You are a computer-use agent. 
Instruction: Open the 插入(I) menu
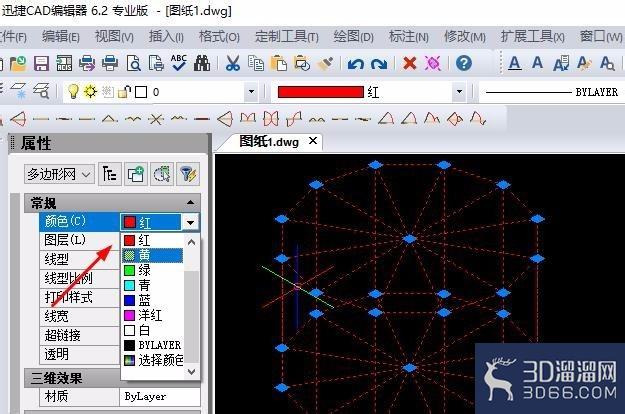[166, 37]
